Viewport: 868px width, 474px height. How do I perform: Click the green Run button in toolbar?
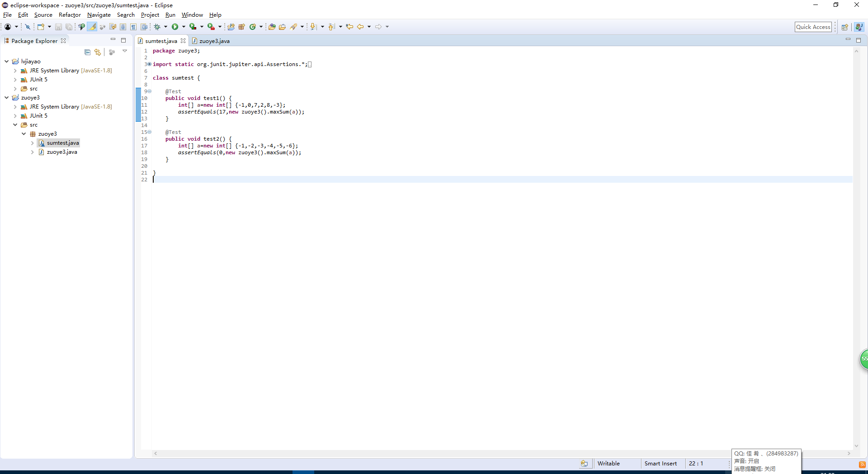[175, 27]
